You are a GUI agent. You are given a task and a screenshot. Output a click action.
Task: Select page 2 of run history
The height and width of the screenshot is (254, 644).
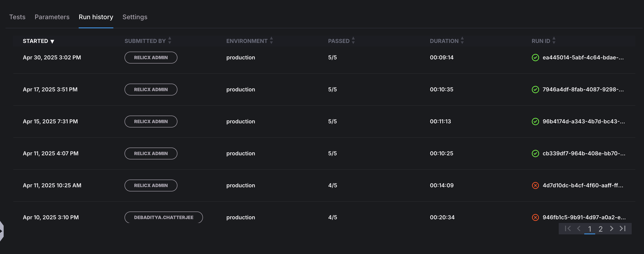tap(600, 229)
